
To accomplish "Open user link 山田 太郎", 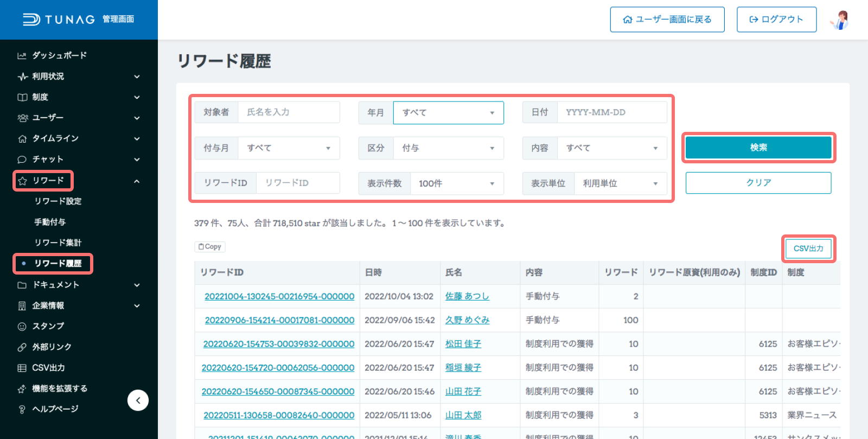I will (x=463, y=415).
